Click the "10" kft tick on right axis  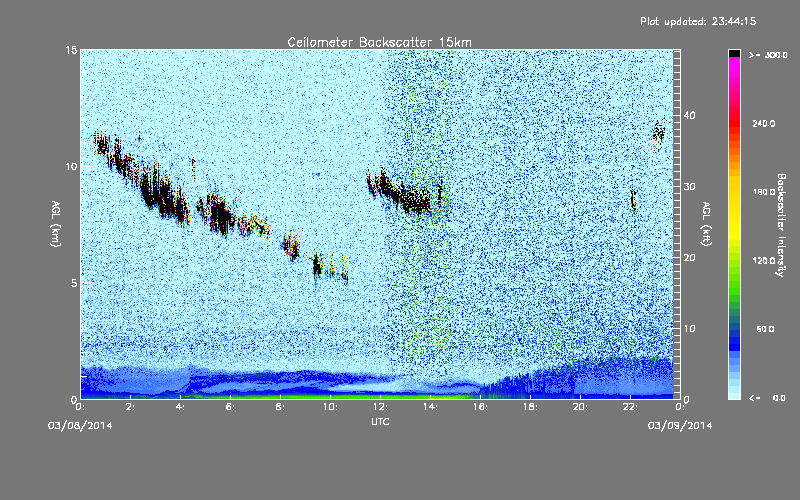pos(689,329)
